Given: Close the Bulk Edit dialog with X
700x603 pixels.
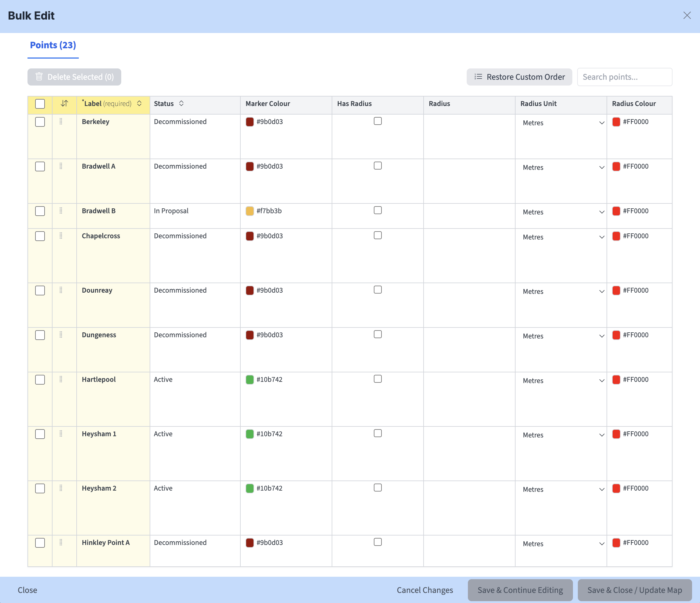Looking at the screenshot, I should [687, 16].
